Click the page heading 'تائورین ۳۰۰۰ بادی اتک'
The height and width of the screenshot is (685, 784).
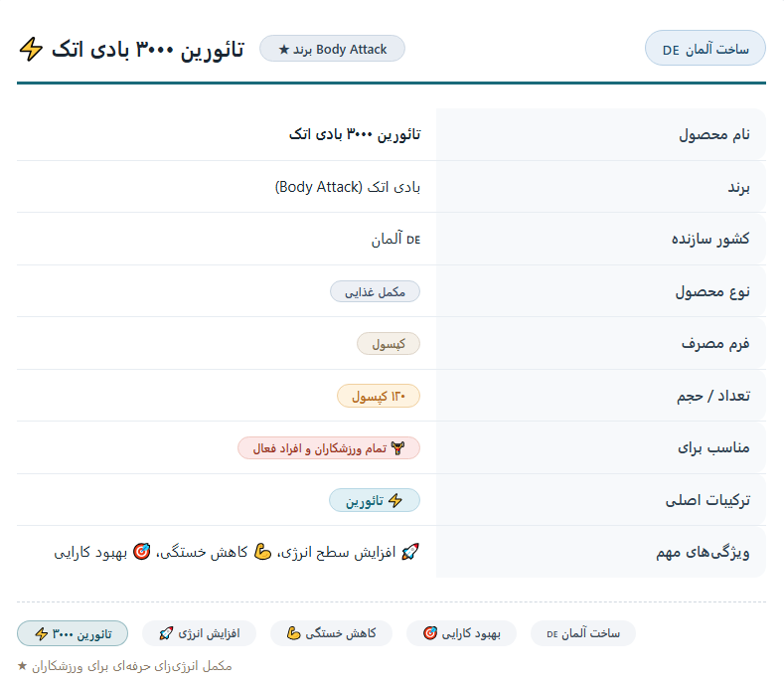click(x=148, y=50)
